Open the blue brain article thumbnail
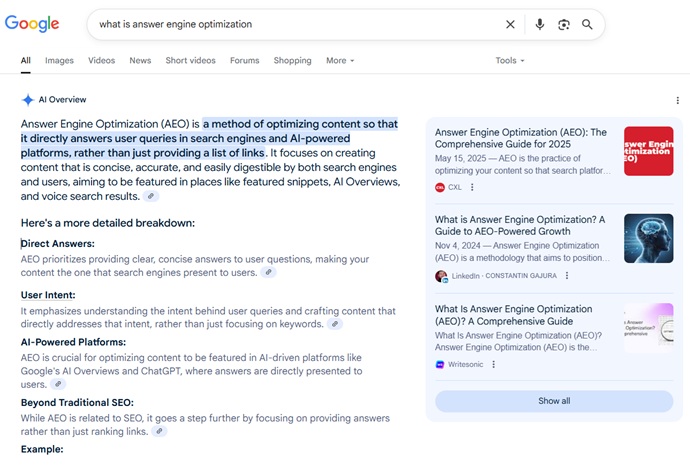Screen dimensions: 690x472 pyautogui.click(x=649, y=238)
